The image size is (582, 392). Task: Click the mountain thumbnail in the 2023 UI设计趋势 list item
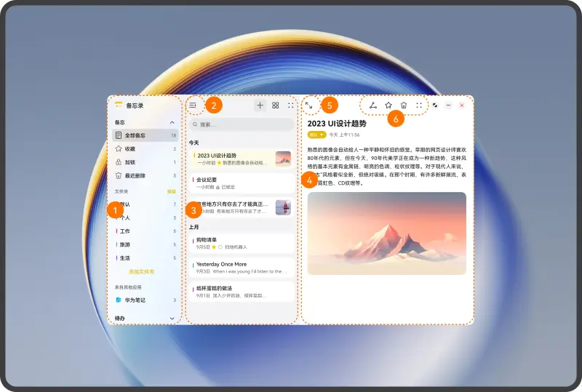283,159
